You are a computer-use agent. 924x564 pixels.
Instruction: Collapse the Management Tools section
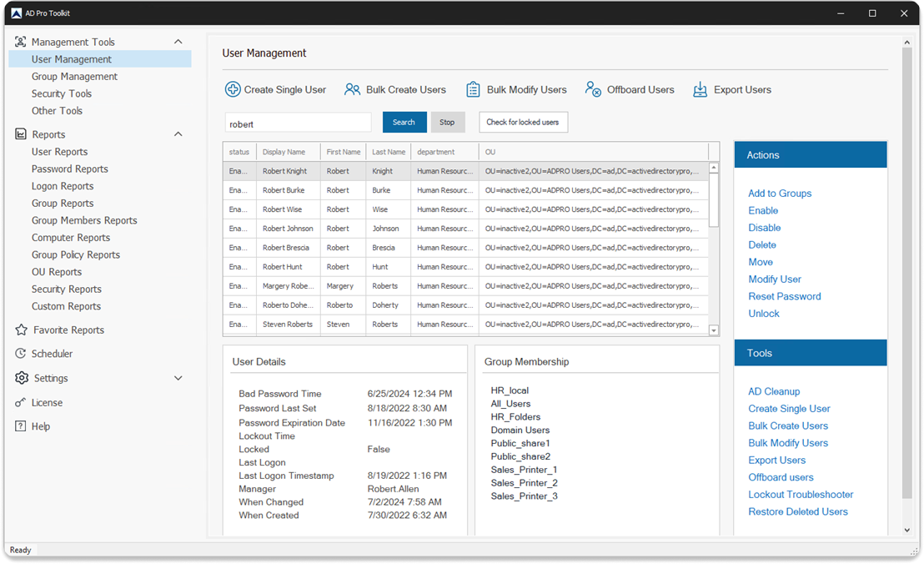(x=178, y=41)
